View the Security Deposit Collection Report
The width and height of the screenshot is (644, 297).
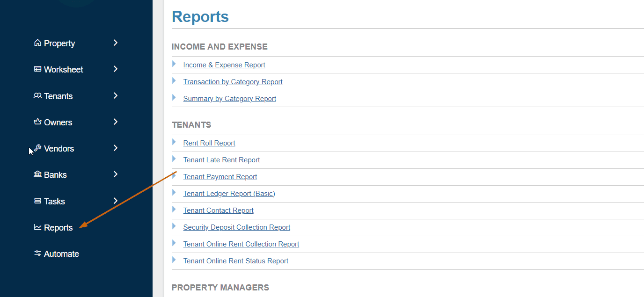236,227
